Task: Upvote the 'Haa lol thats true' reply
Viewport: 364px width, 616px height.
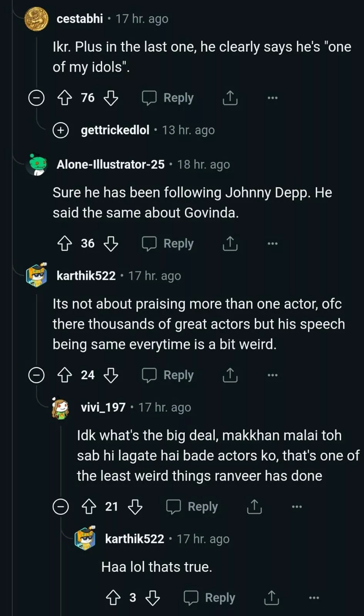Action: pos(113,598)
